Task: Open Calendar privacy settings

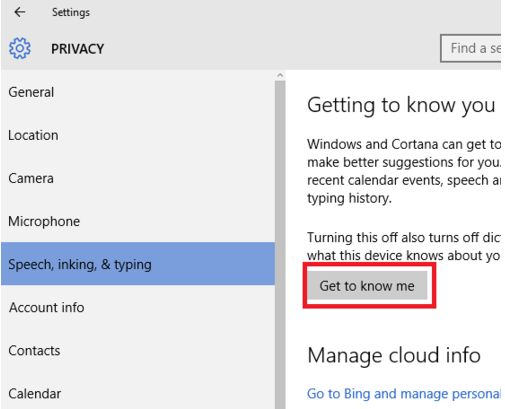Action: pyautogui.click(x=138, y=393)
